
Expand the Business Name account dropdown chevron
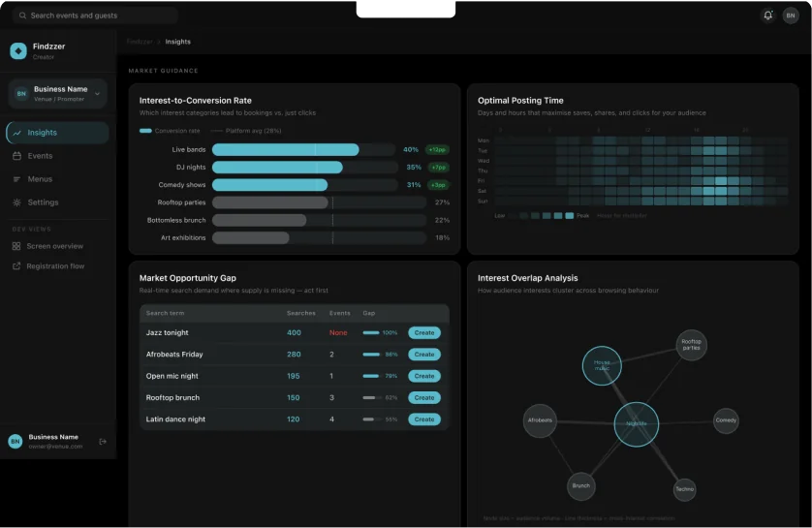[97, 94]
